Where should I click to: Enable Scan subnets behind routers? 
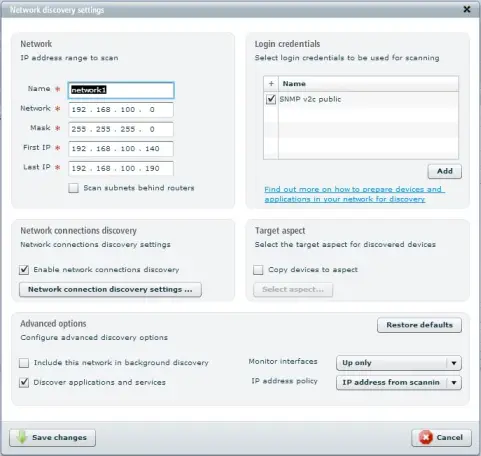pos(73,188)
